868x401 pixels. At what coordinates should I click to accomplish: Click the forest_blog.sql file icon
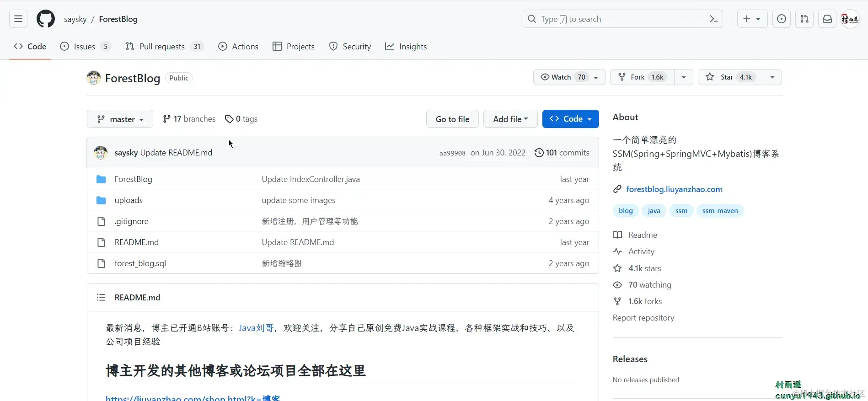(x=101, y=263)
